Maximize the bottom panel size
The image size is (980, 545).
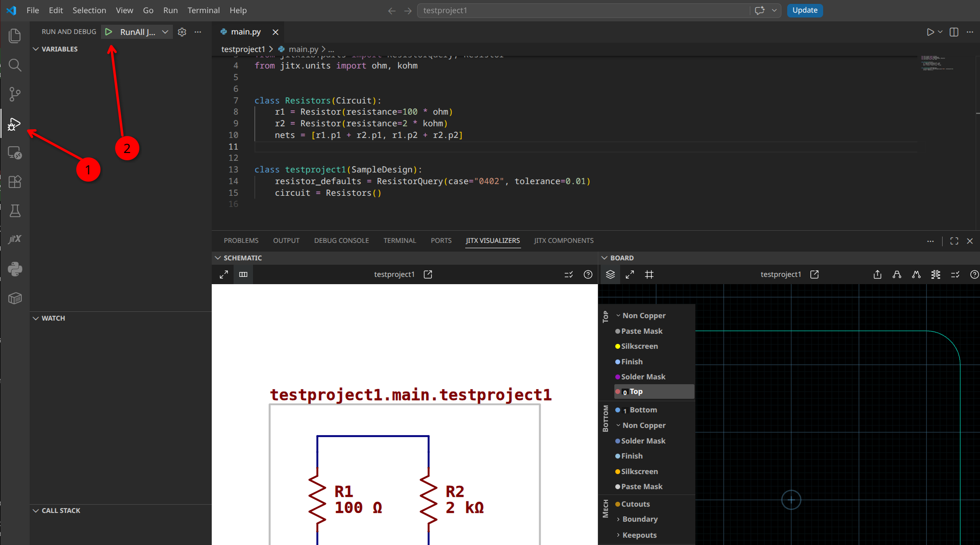point(954,241)
